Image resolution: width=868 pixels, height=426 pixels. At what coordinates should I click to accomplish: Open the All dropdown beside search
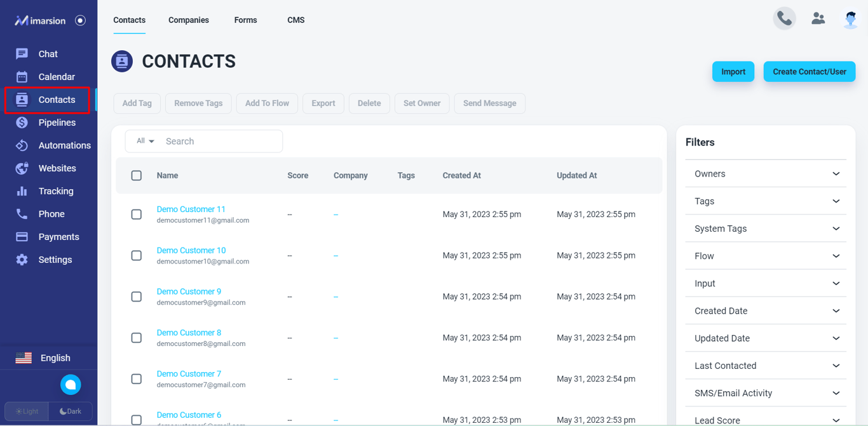click(146, 141)
